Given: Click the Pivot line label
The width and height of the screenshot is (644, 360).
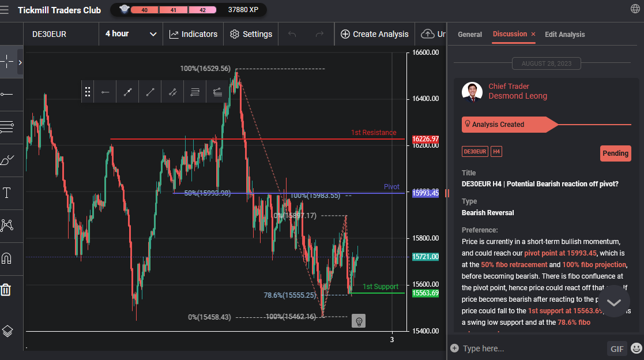Looking at the screenshot, I should coord(391,186).
